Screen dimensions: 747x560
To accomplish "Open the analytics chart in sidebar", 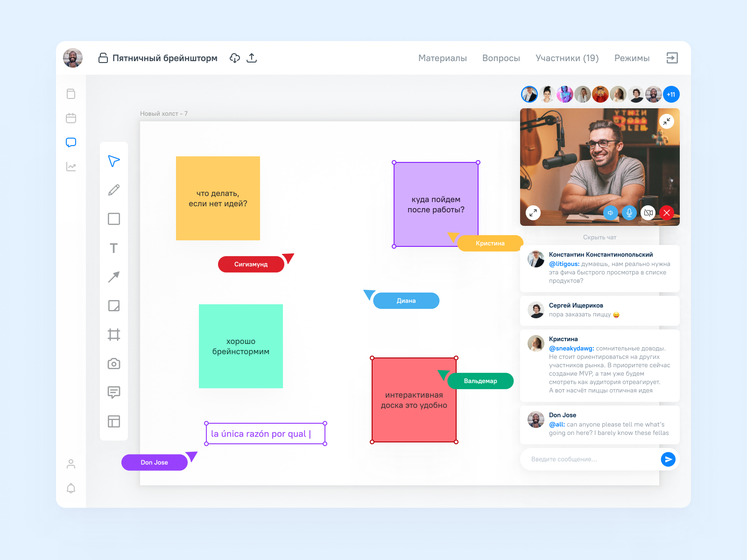I will 71,167.
